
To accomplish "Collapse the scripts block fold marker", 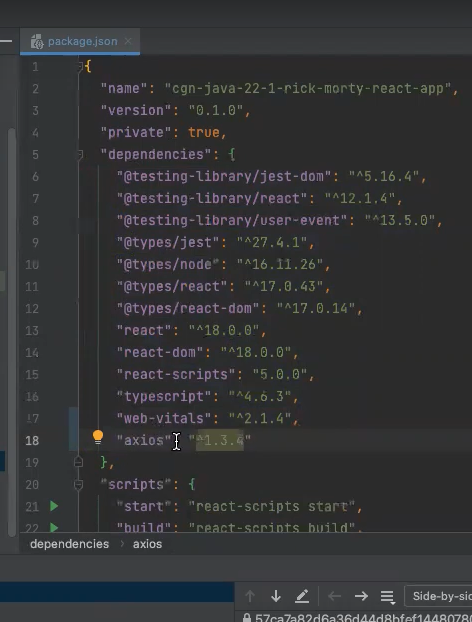I will click(79, 484).
